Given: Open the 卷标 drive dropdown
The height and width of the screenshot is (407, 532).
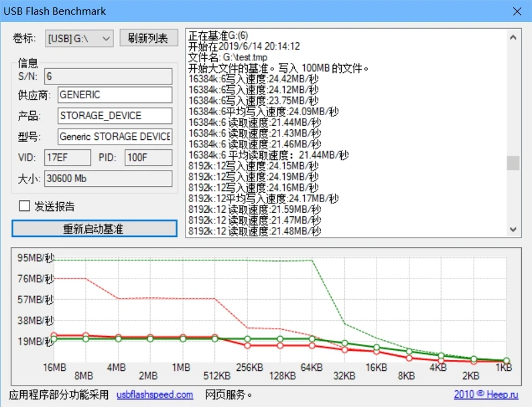Looking at the screenshot, I should pos(79,39).
